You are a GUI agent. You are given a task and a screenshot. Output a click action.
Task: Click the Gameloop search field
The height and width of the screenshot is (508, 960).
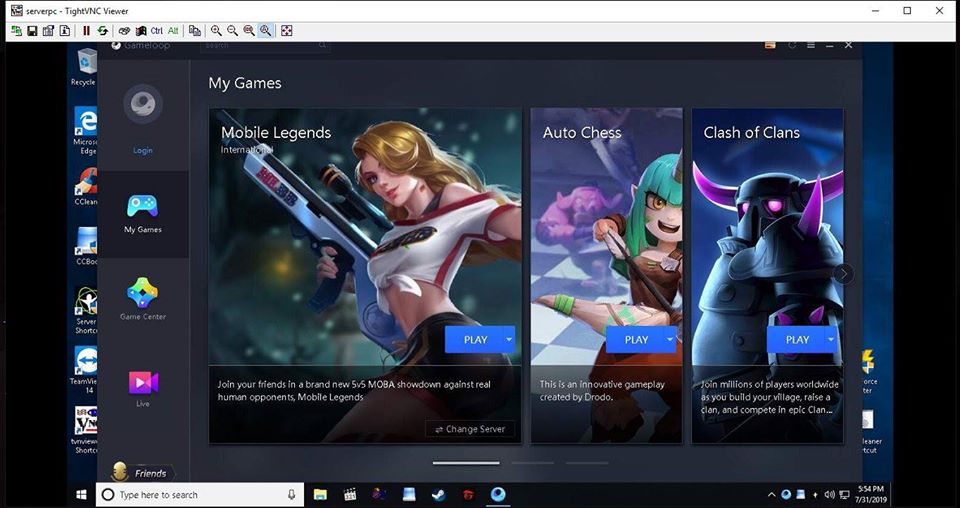click(265, 46)
